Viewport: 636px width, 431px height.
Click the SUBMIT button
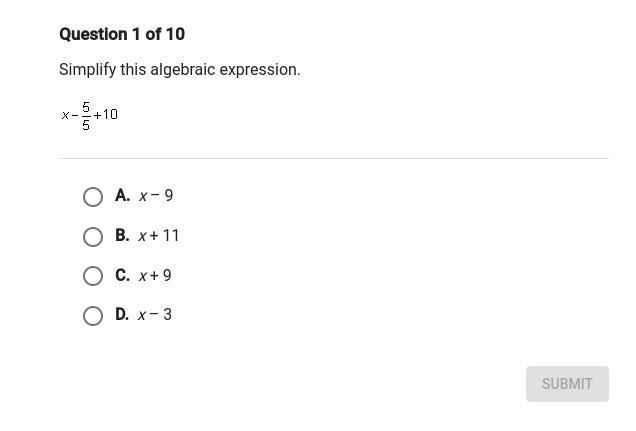coord(567,384)
